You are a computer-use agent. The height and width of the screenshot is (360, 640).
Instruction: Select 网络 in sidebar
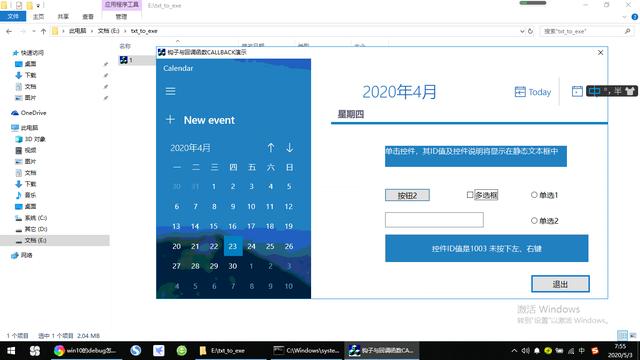[26, 255]
